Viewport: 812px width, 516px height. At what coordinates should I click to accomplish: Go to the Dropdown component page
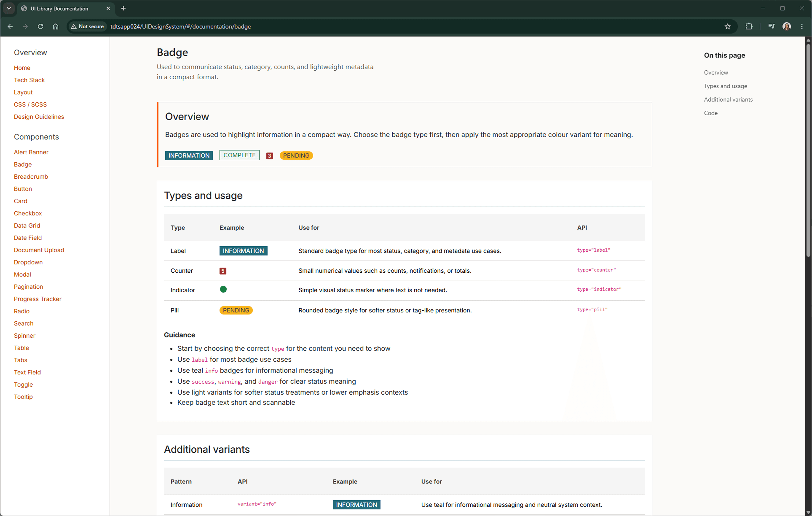tap(28, 262)
